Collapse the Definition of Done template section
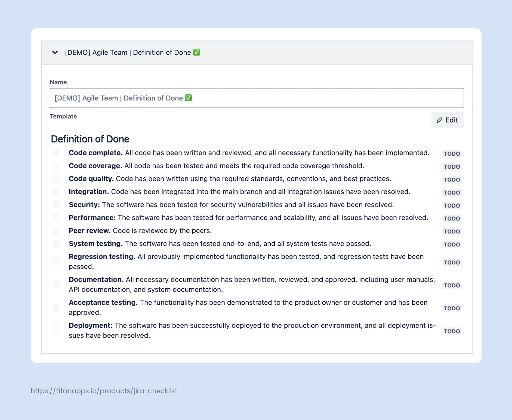Screen dimensions: 512x420 (x=55, y=52)
